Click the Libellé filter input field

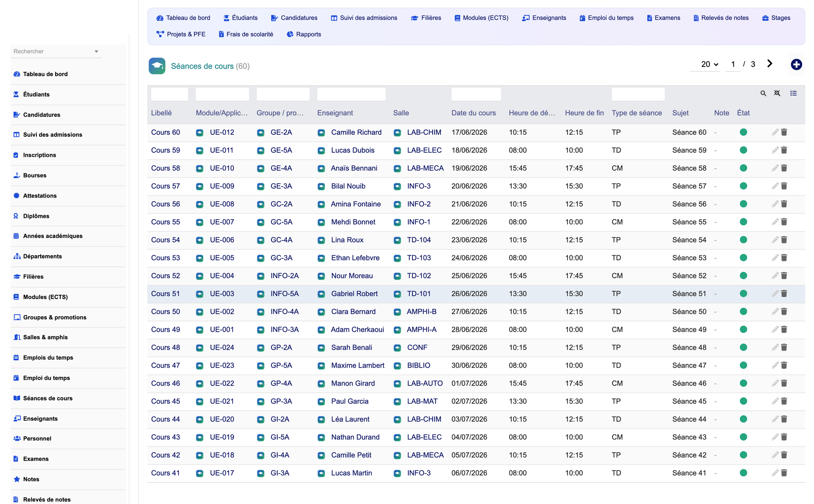click(x=169, y=94)
